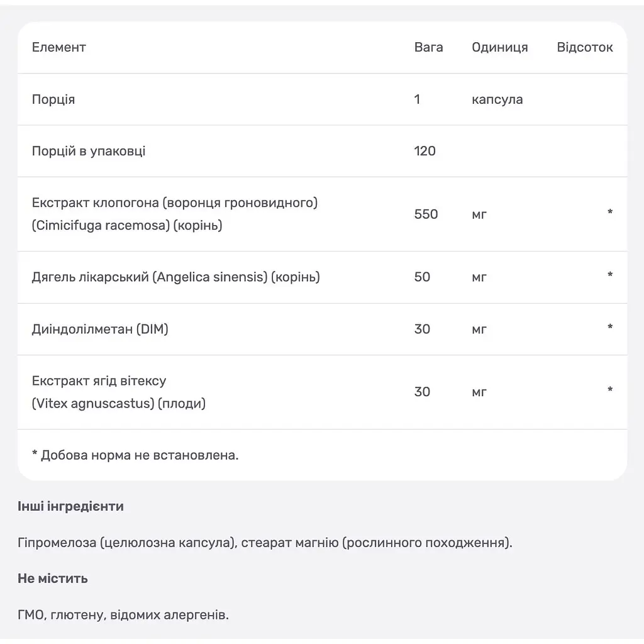This screenshot has width=644, height=644.
Task: Click asterisk in the Cimicifuga racemosa row
Action: (x=610, y=212)
